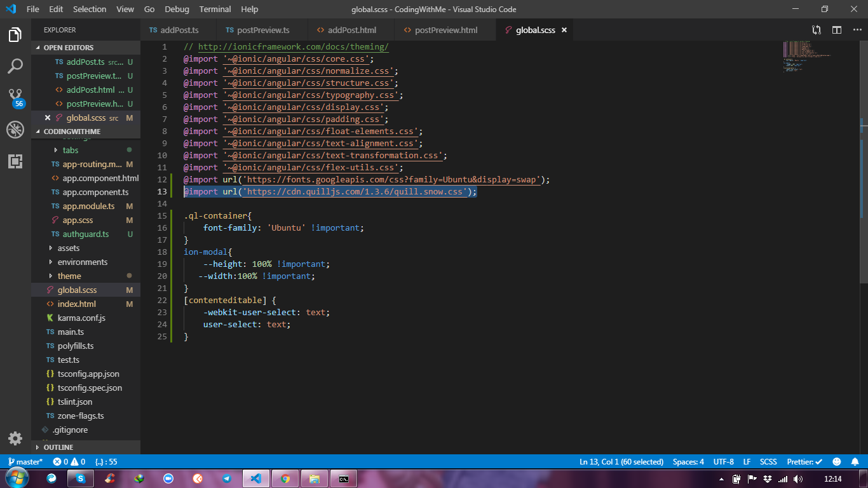Image resolution: width=868 pixels, height=488 pixels.
Task: Show hidden system tray icons
Action: coord(721,479)
